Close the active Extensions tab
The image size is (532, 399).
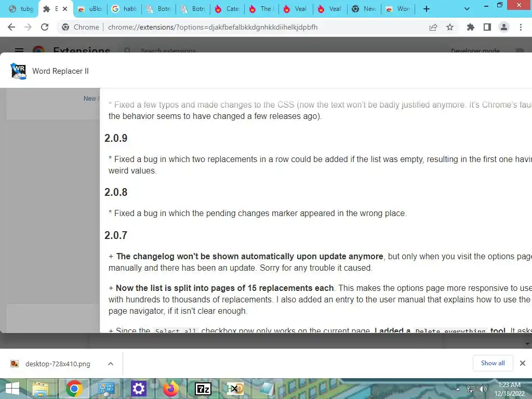coord(65,9)
